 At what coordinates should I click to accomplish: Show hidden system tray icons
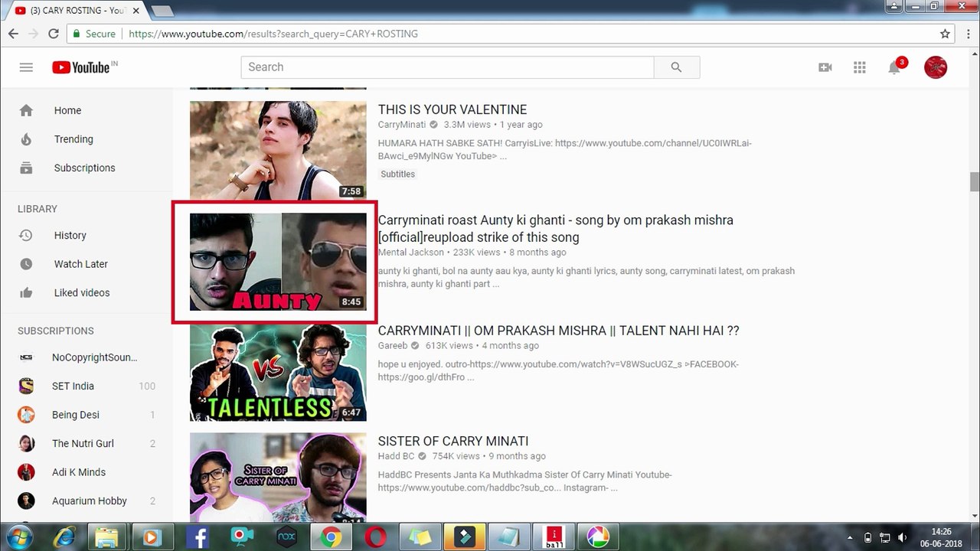850,537
